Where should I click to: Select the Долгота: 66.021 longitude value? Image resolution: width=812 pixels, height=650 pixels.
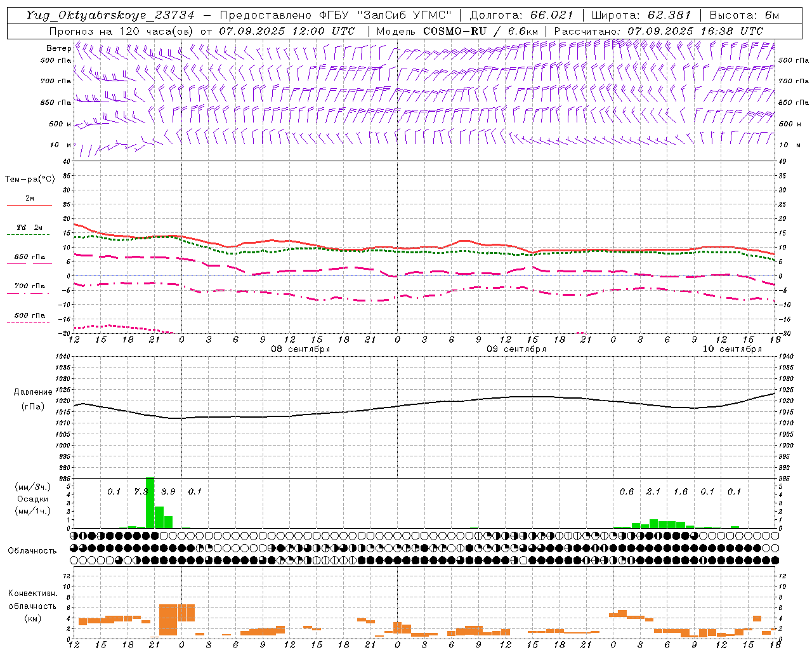pos(522,15)
